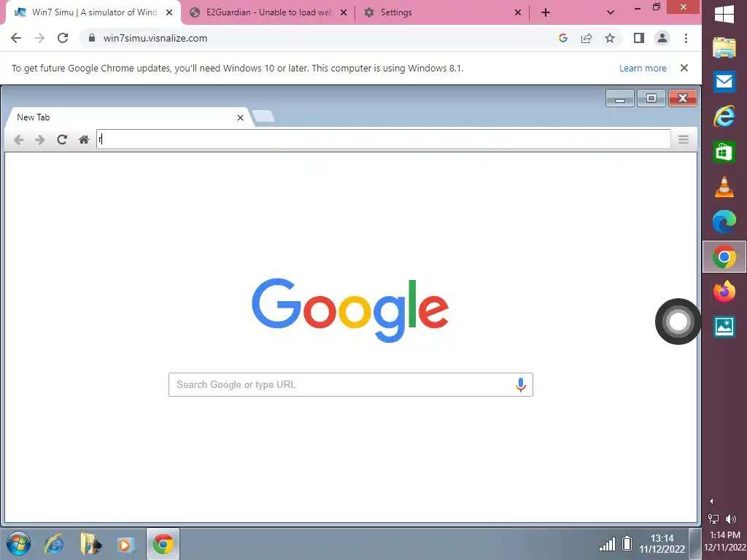
Task: Close the simulated New Tab
Action: [240, 117]
